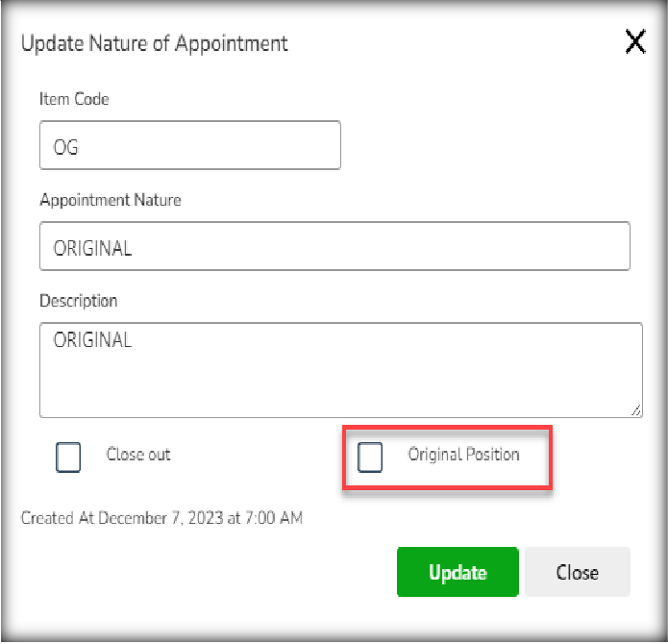This screenshot has height=644, width=668.
Task: Click the "Appointment Nature" field label
Action: (x=111, y=200)
